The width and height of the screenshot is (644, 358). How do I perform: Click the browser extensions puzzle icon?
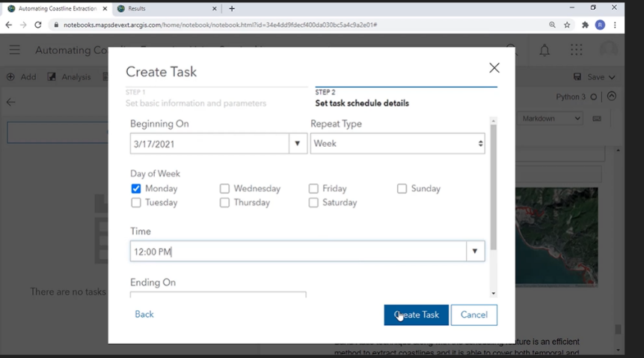coord(585,25)
